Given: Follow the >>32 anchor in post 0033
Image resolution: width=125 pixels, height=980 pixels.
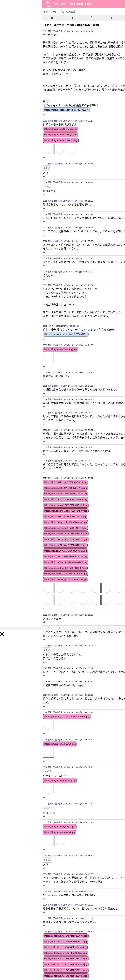Looking at the screenshot, I should [48, 859].
